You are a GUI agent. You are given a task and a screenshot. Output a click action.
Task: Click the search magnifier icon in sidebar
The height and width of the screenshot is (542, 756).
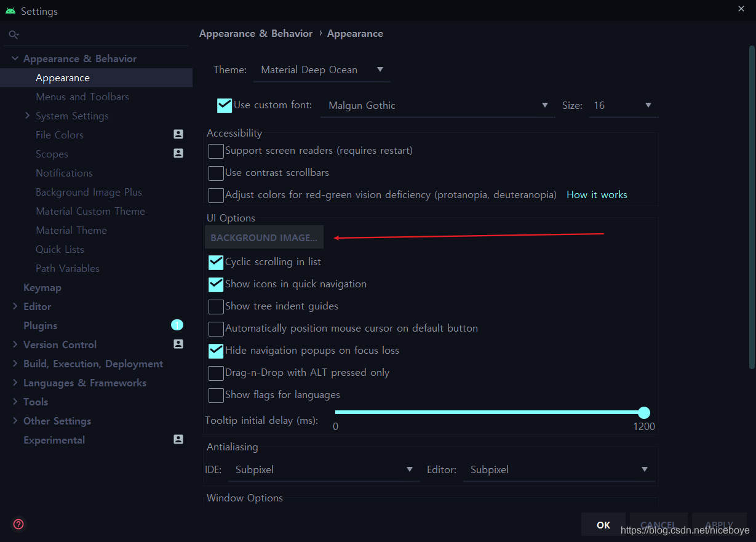pyautogui.click(x=14, y=35)
